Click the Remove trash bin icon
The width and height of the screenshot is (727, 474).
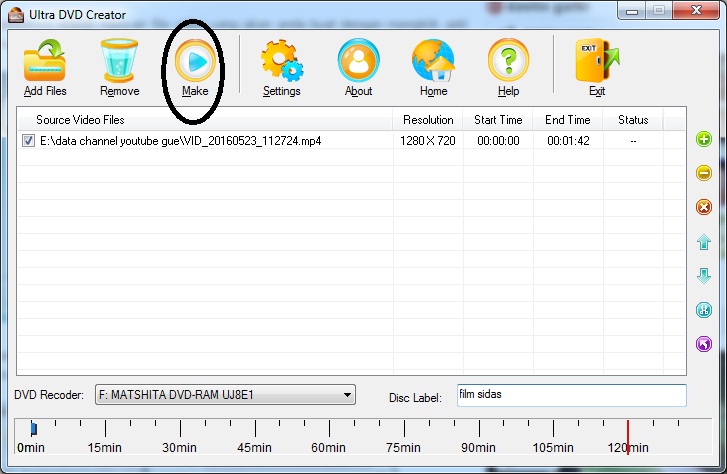click(x=119, y=61)
